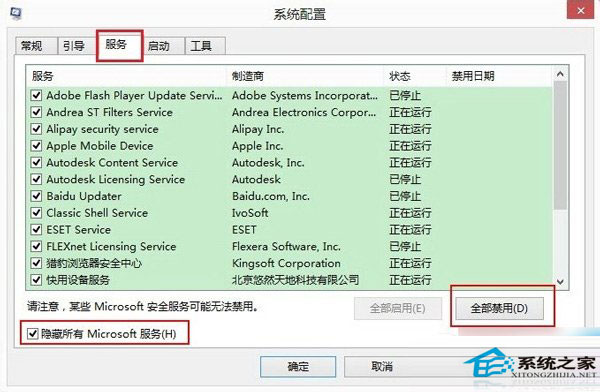Toggle FLEXnet Licensing Service checkbox
The height and width of the screenshot is (392, 600).
coord(36,247)
